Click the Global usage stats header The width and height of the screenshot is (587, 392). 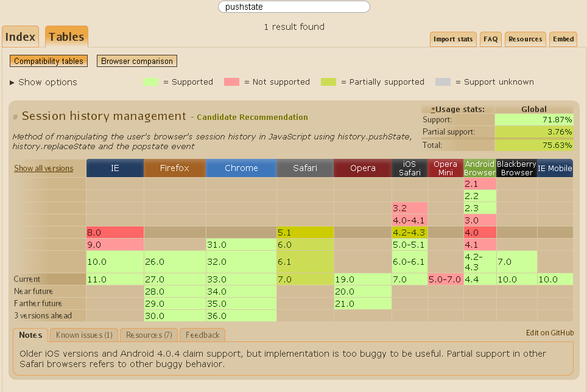(x=534, y=109)
